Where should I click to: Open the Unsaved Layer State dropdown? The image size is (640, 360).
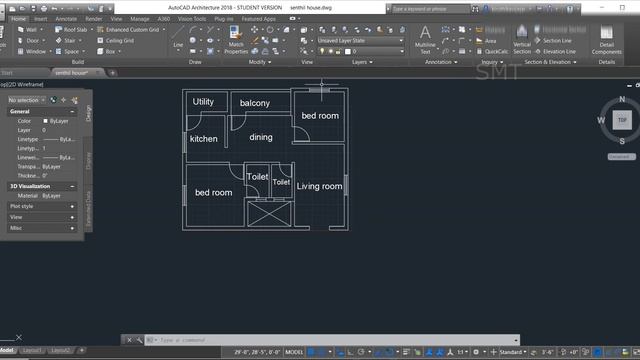coord(360,40)
